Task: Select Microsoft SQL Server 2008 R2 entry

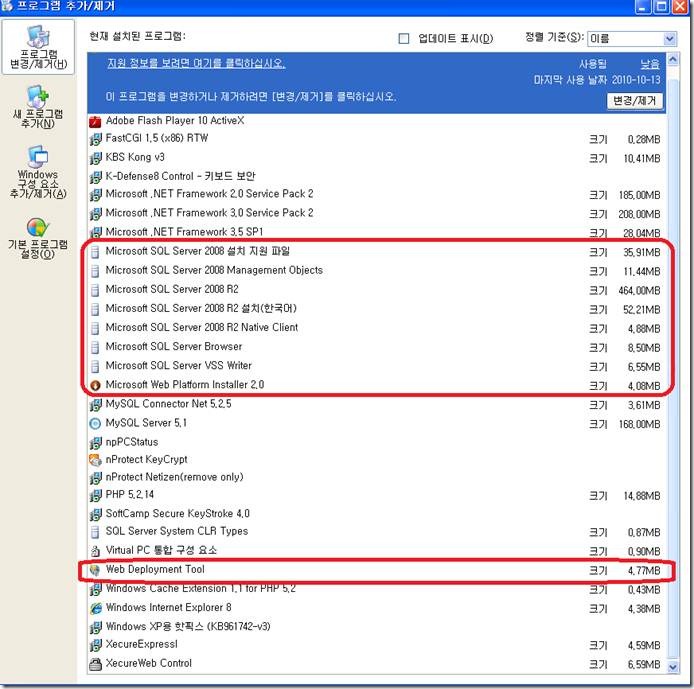Action: click(377, 290)
